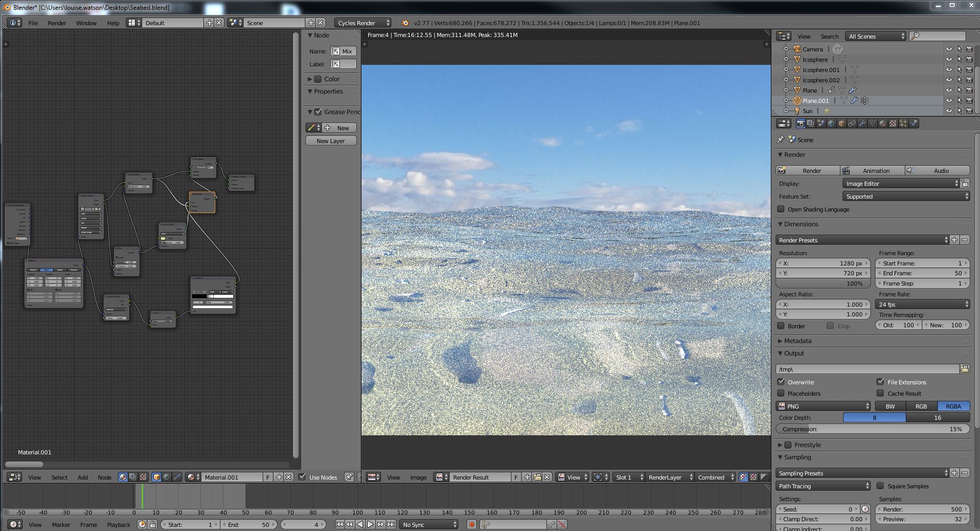Open the Particles properties tab (sparkle icon)
980x531 pixels.
[903, 123]
